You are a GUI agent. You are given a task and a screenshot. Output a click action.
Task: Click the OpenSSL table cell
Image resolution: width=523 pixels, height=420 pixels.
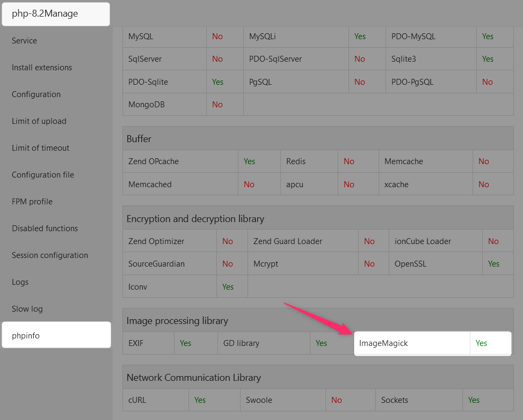pyautogui.click(x=410, y=264)
